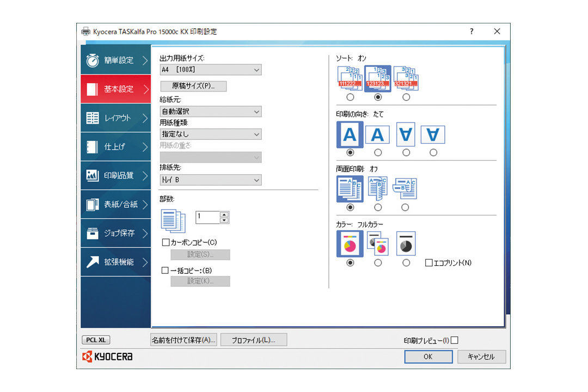
Task: Choose the portrait orientation A icon
Action: [350, 134]
